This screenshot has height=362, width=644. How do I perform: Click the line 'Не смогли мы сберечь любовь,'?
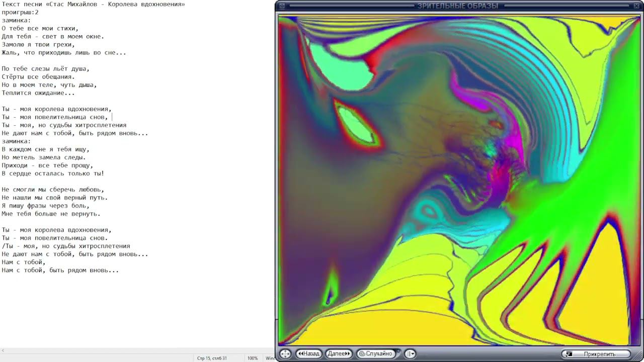click(x=53, y=189)
